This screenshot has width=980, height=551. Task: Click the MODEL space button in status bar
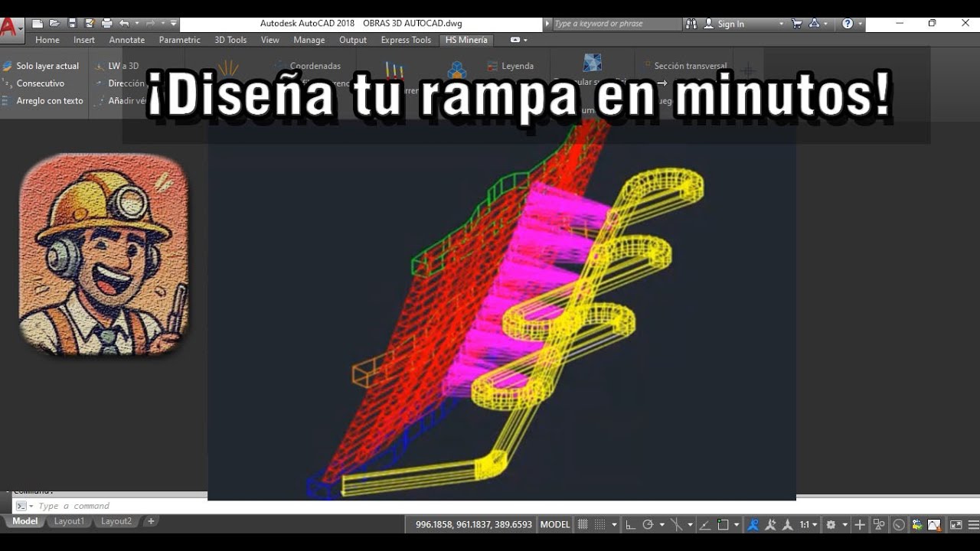(x=555, y=524)
